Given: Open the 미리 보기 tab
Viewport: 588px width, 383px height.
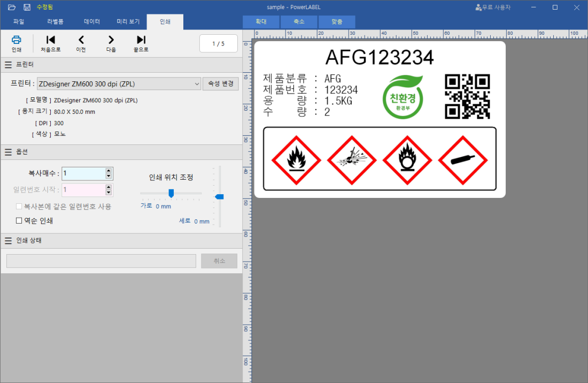Looking at the screenshot, I should pyautogui.click(x=128, y=22).
